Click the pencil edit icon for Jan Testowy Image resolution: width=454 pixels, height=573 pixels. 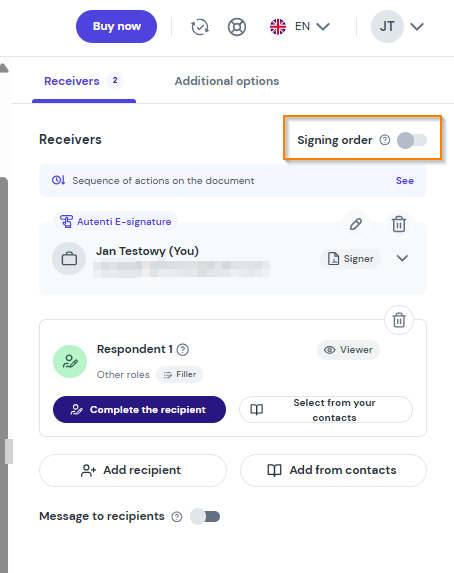[x=356, y=224]
